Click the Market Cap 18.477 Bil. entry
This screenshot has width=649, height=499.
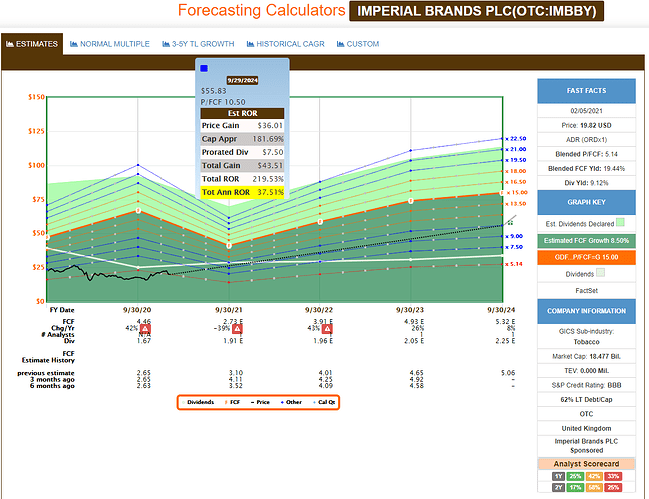tap(587, 356)
